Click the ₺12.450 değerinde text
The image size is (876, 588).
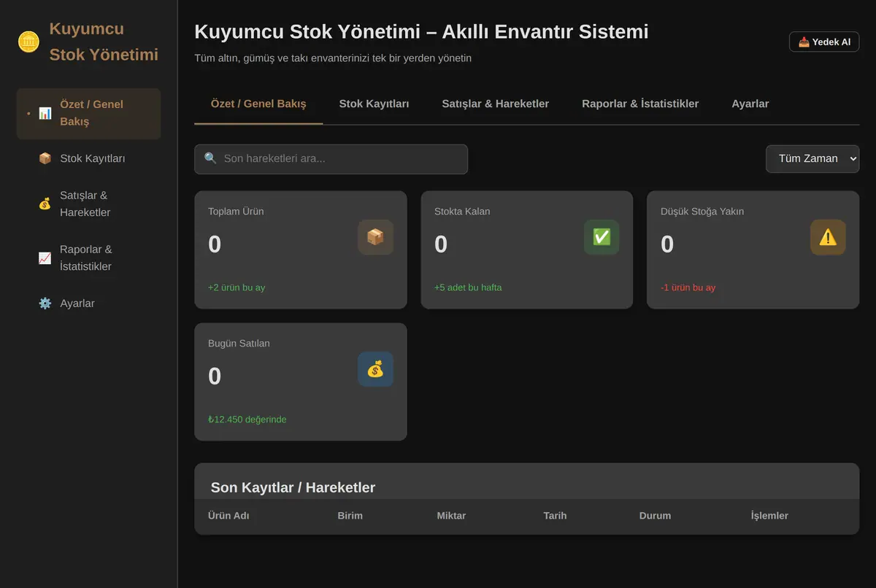[247, 419]
